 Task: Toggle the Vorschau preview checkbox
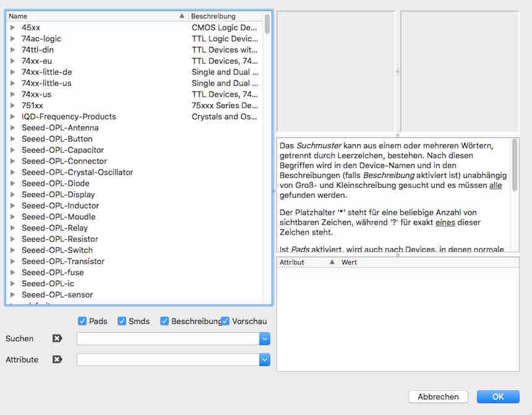(x=225, y=321)
